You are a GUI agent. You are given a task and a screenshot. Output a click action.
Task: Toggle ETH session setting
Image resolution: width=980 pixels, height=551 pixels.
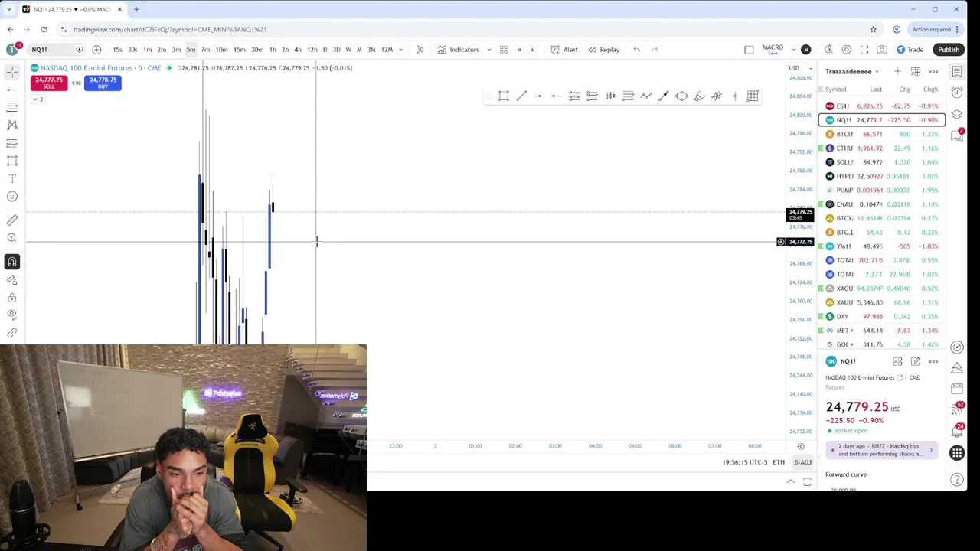pyautogui.click(x=779, y=462)
